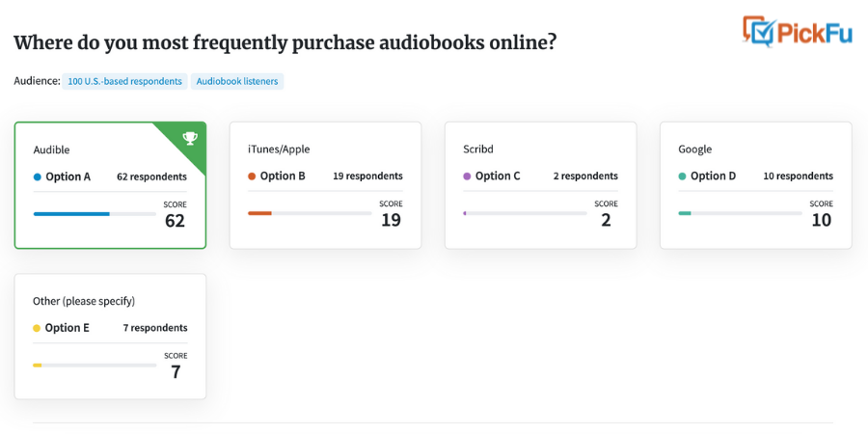
Task: Click the purple Option C dot
Action: tap(467, 176)
